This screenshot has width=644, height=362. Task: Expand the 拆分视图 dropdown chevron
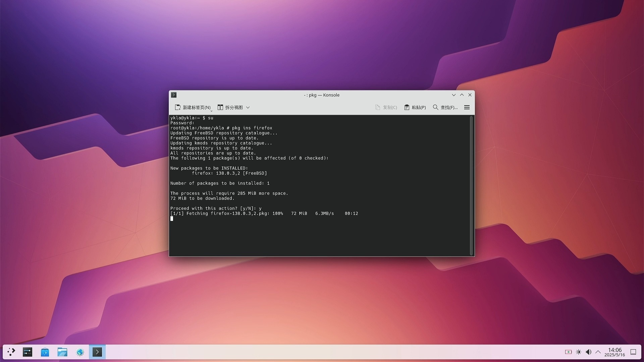point(248,107)
